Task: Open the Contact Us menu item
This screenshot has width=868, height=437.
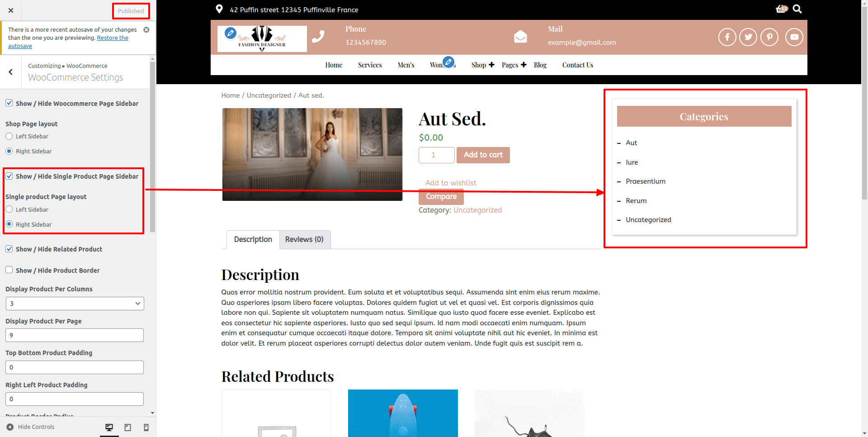Action: tap(577, 65)
